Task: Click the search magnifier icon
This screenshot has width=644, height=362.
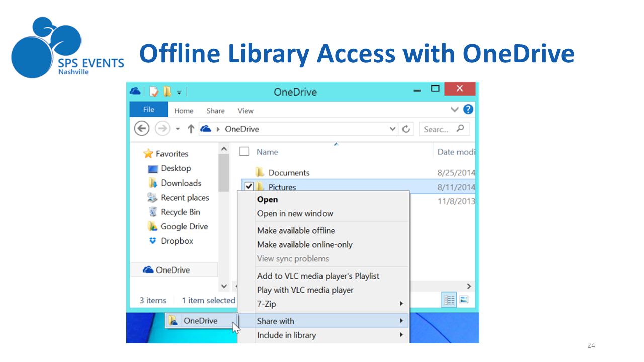Action: pyautogui.click(x=460, y=129)
